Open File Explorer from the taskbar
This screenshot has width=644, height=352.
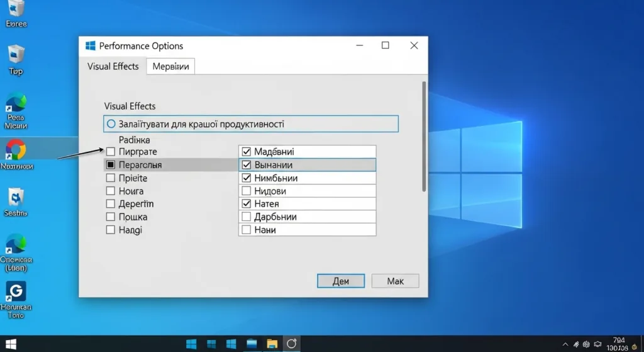click(x=272, y=344)
